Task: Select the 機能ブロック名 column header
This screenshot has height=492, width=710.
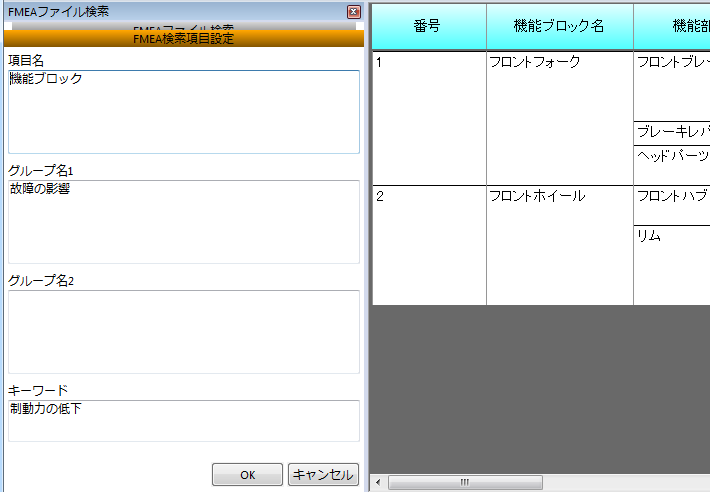Action: [560, 27]
